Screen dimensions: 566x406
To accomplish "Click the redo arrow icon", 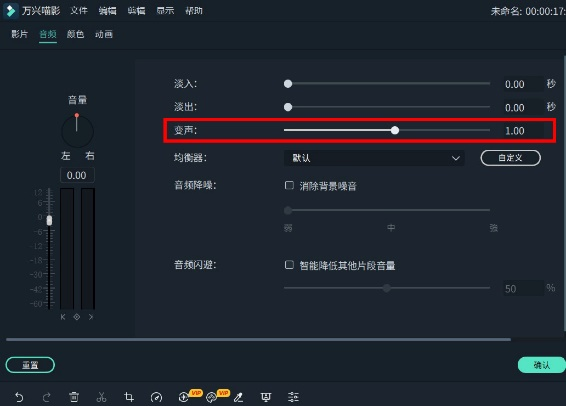I will [x=47, y=397].
